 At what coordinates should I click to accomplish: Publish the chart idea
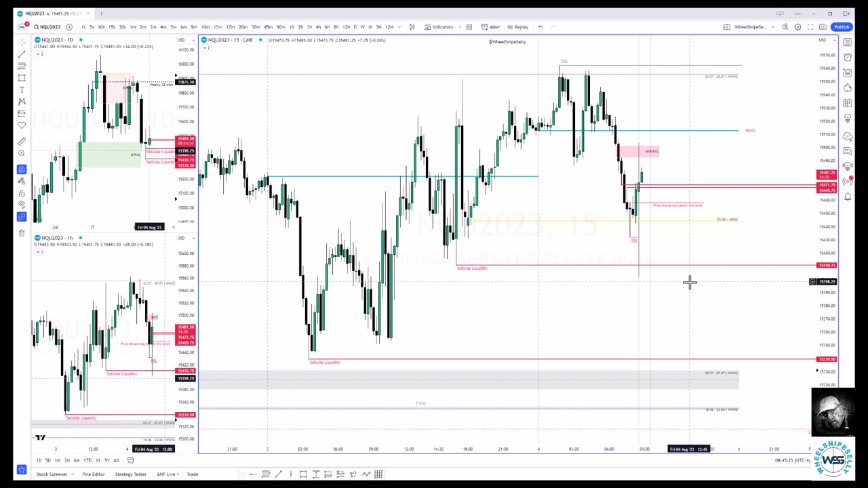[842, 27]
